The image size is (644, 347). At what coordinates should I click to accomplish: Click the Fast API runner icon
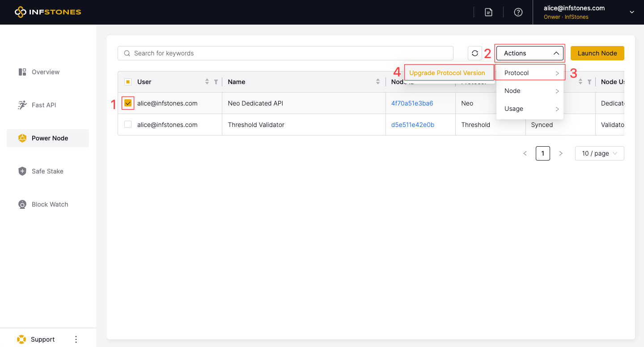pos(22,105)
